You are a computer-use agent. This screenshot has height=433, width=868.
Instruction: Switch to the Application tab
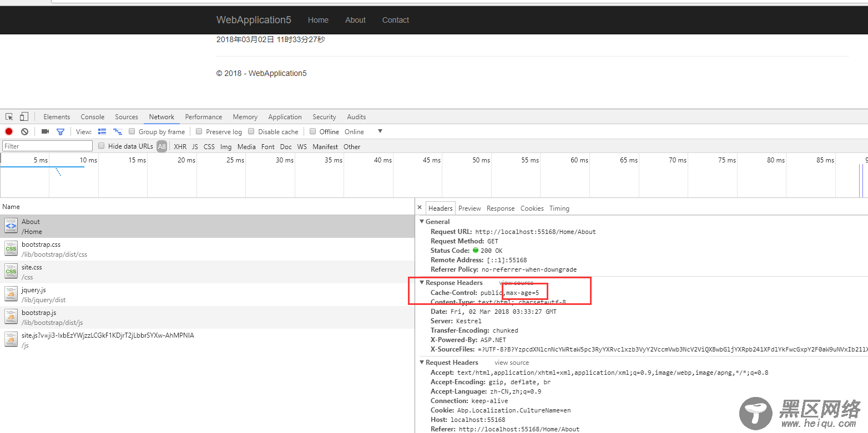pos(285,117)
